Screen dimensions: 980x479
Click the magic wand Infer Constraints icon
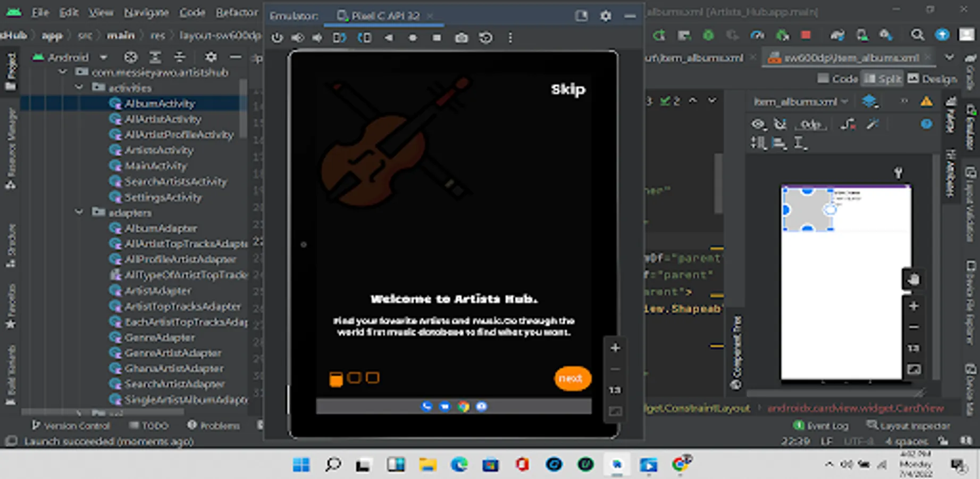pos(873,124)
